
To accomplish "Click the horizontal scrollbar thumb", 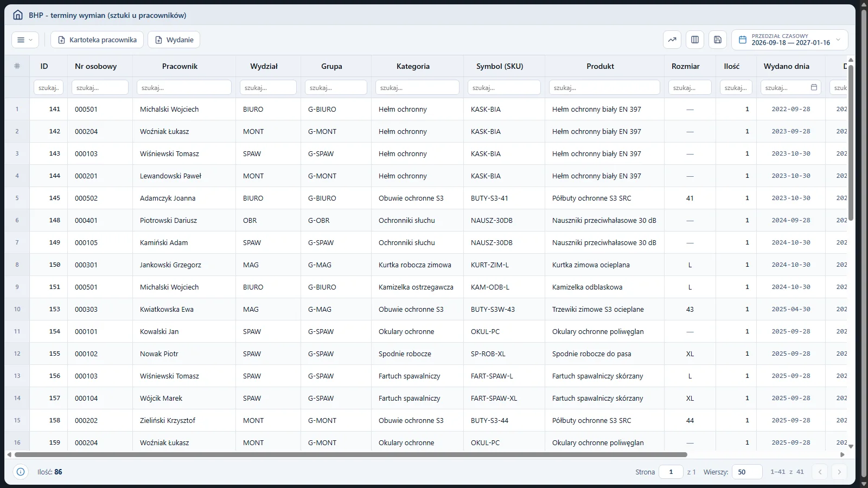I will click(x=350, y=454).
